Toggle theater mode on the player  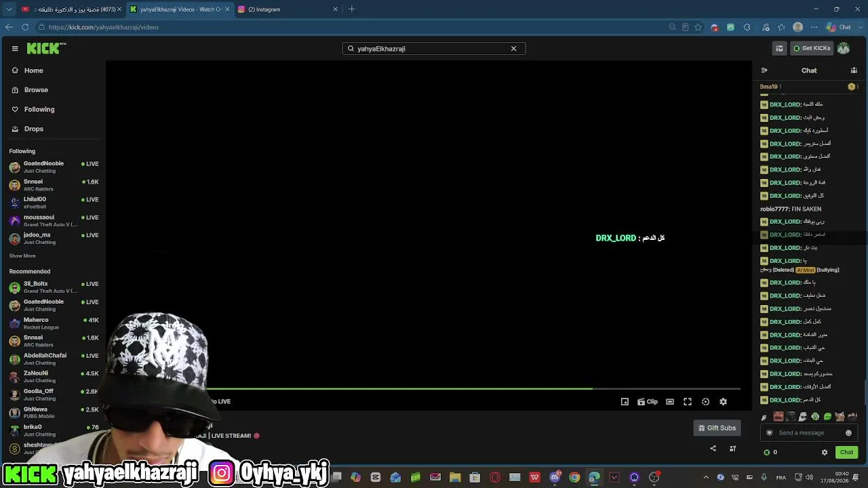coord(670,402)
